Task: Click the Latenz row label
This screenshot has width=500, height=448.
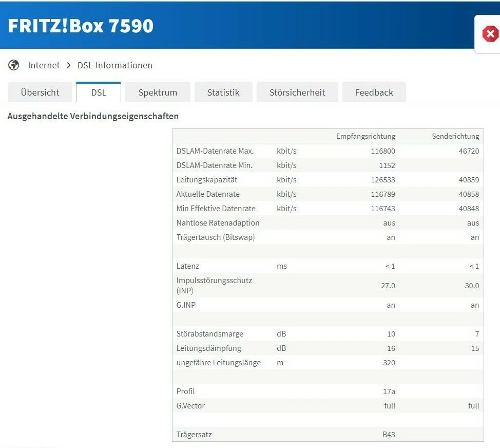Action: [x=187, y=266]
